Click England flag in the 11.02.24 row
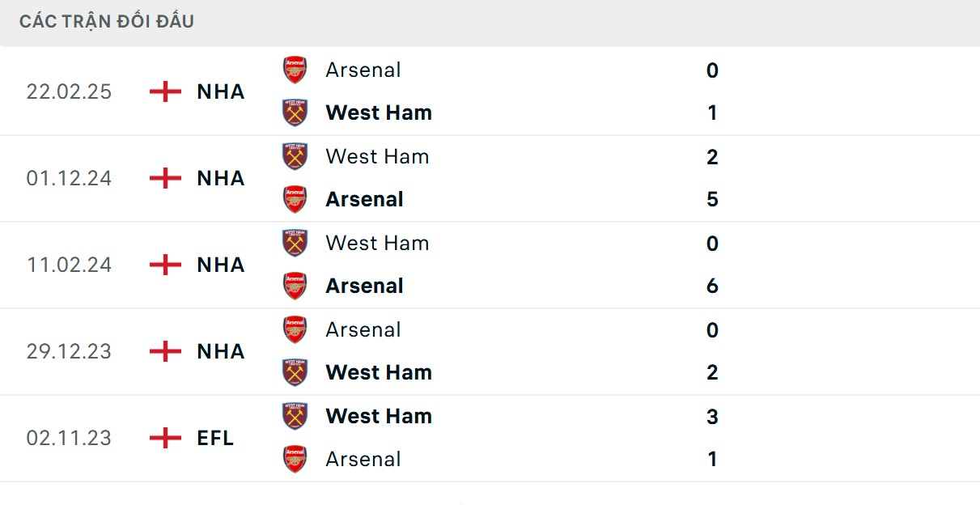The height and width of the screenshot is (505, 980). [x=166, y=265]
